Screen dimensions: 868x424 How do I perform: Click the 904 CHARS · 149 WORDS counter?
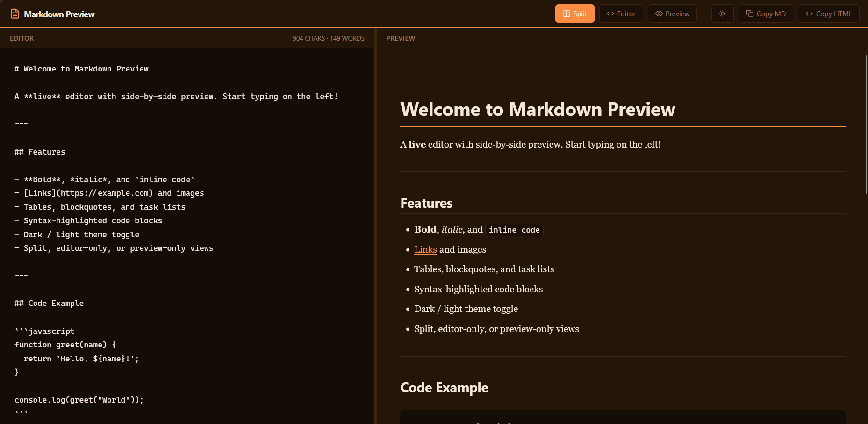click(329, 38)
